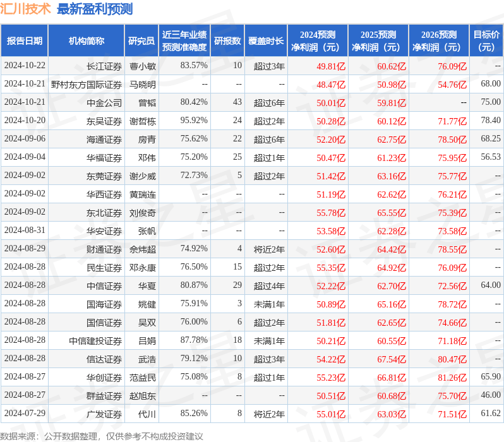Screen dimensions: 504x442
Task: Click researcher name 曹小敏
Action: 143,66
